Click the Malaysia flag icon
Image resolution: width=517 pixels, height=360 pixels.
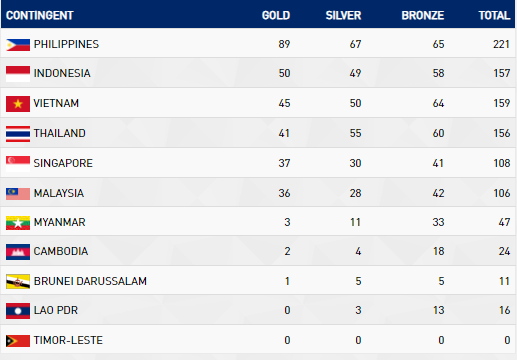coord(18,194)
